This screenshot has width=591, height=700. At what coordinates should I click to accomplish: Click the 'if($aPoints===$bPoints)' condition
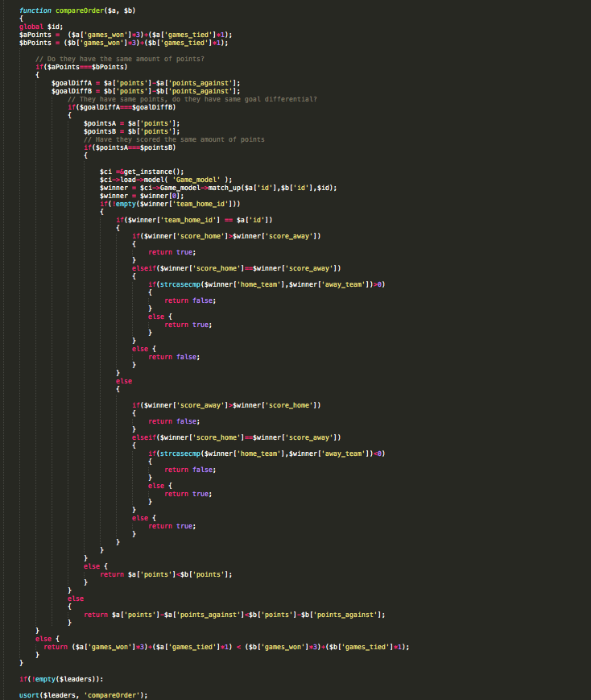point(81,67)
